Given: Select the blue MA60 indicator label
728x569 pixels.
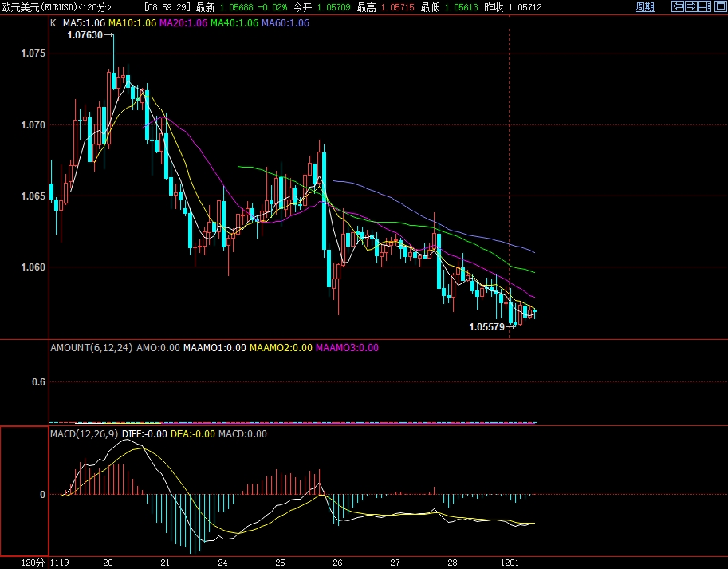Looking at the screenshot, I should tap(285, 23).
